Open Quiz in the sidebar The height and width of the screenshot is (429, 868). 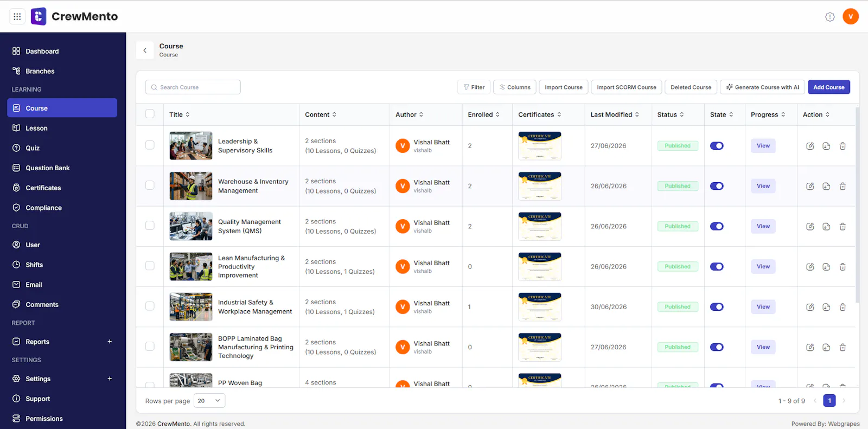click(62, 148)
